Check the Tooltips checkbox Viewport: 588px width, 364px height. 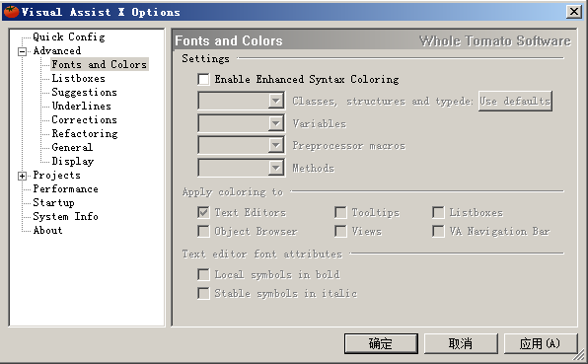coord(340,212)
